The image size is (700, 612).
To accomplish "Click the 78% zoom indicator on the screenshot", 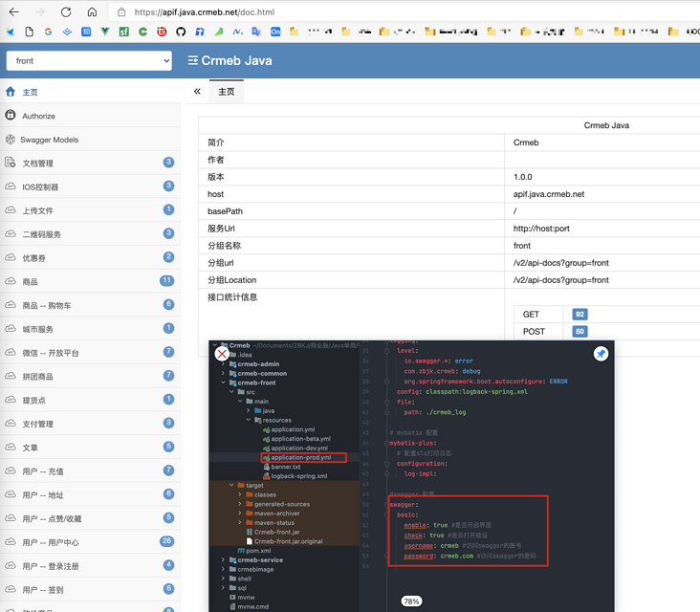I will click(411, 601).
